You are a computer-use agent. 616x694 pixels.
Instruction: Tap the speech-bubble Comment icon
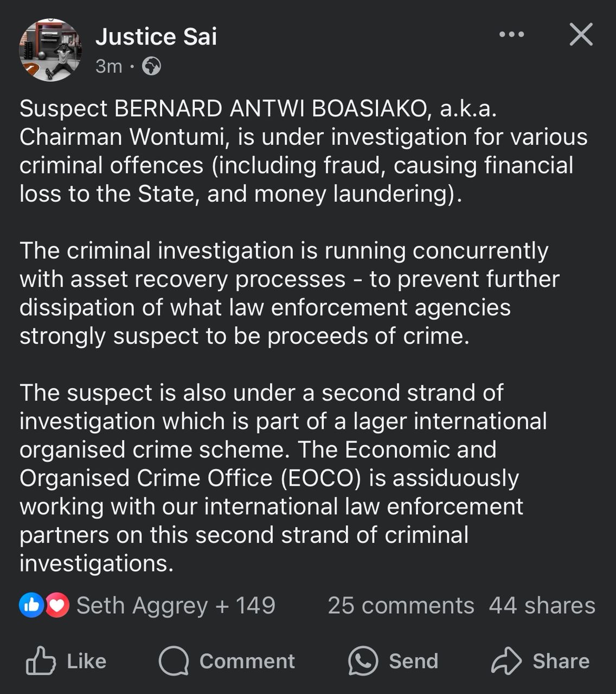[x=174, y=660]
